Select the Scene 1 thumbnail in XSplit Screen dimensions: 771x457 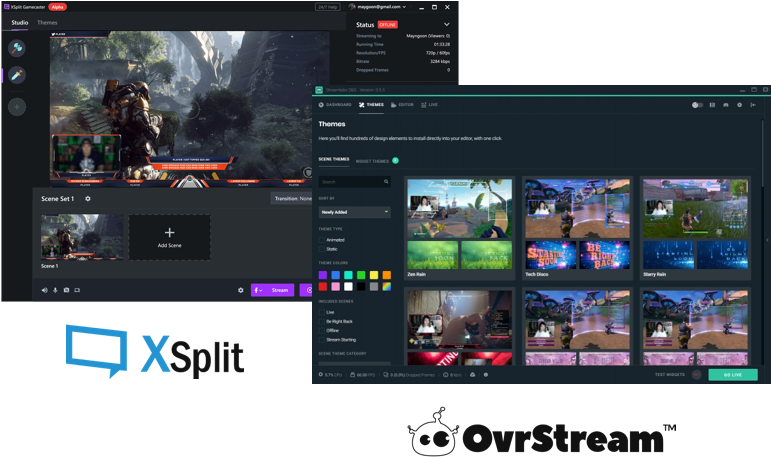82,237
